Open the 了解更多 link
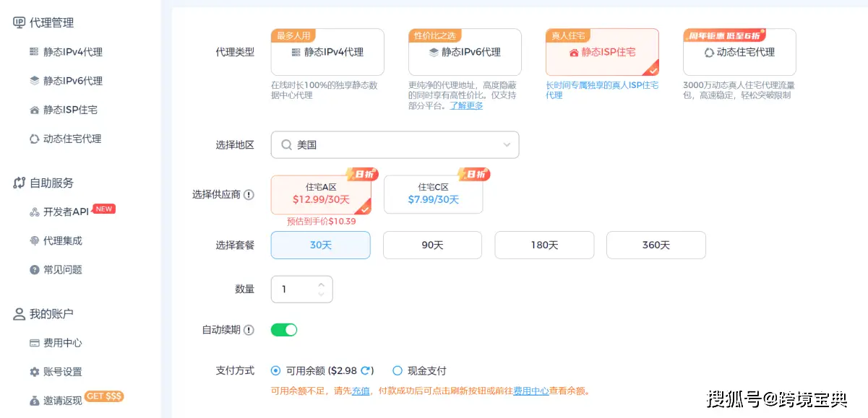 click(x=466, y=105)
